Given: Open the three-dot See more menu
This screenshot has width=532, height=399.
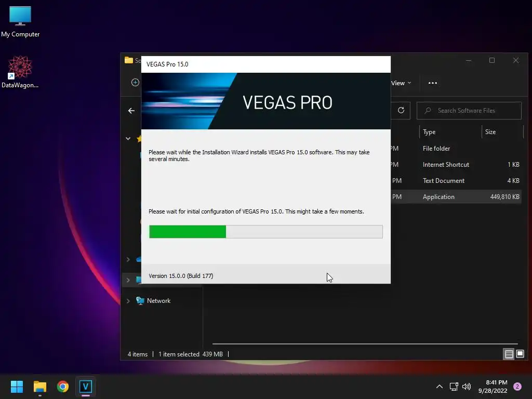Looking at the screenshot, I should click(433, 83).
